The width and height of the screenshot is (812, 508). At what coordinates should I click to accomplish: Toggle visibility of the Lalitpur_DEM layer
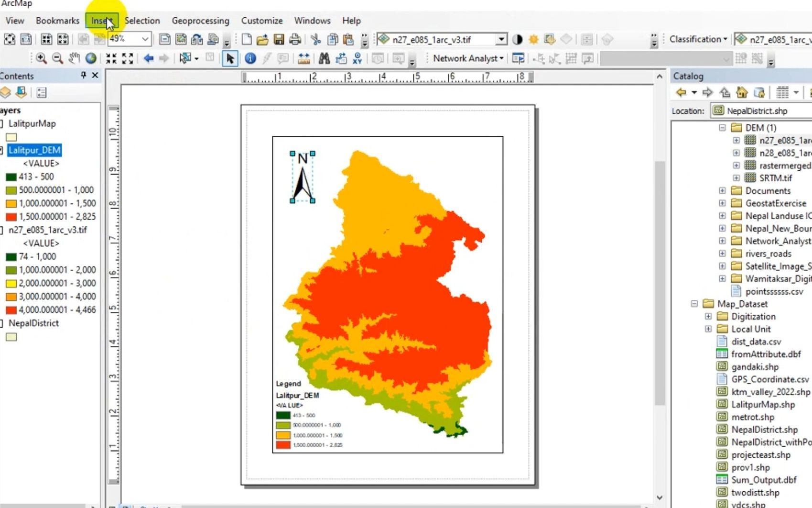pyautogui.click(x=1, y=150)
